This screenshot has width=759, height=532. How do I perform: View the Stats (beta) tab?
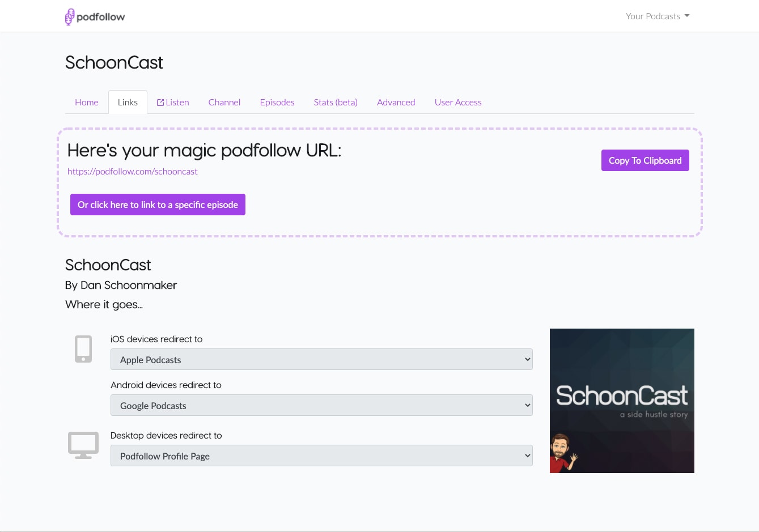tap(336, 103)
